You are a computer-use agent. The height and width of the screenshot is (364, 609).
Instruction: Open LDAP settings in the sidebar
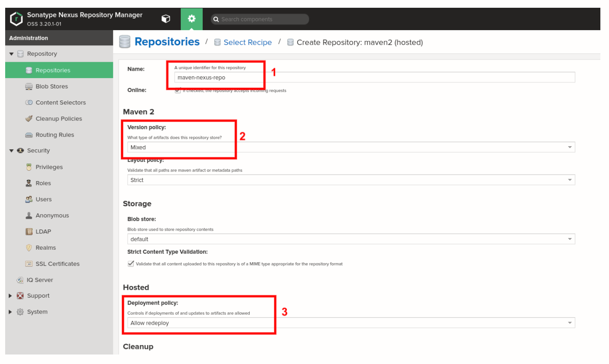point(59,232)
